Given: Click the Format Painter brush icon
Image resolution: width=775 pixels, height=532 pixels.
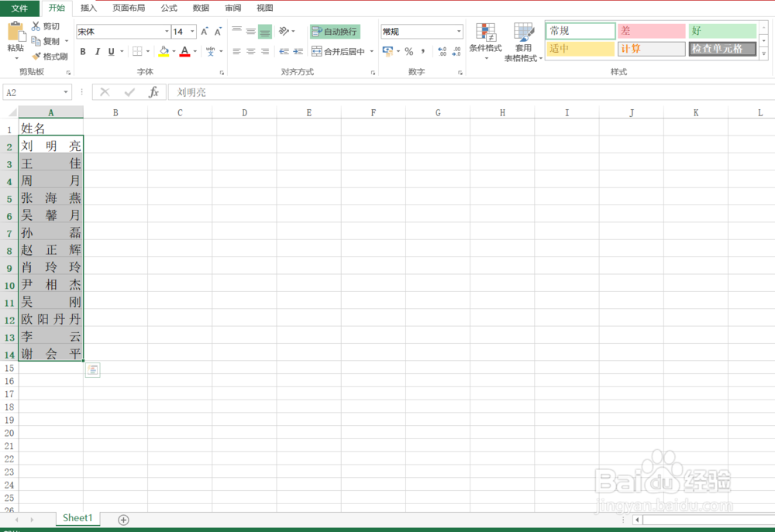Looking at the screenshot, I should pyautogui.click(x=36, y=57).
